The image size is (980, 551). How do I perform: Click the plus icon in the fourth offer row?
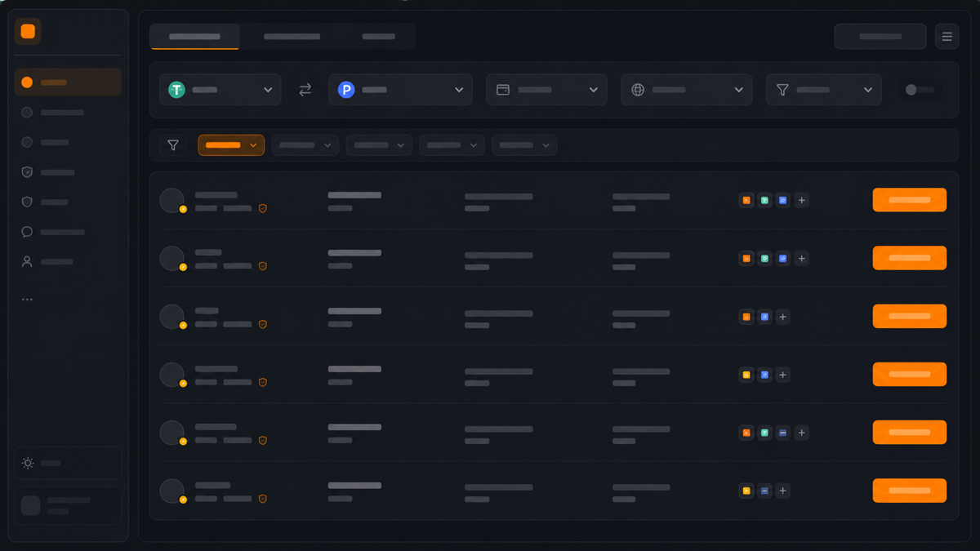[783, 375]
